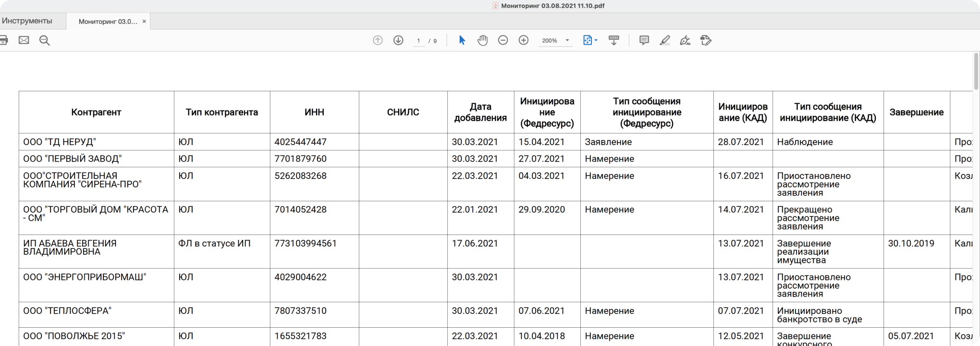Zoom in with the plus icon
This screenshot has width=980, height=346.
click(524, 40)
